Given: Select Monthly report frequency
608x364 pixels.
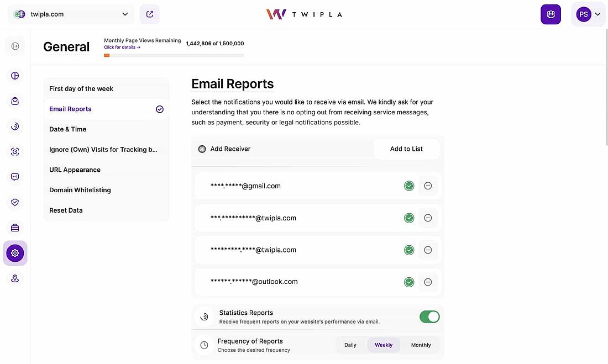Looking at the screenshot, I should tap(421, 345).
